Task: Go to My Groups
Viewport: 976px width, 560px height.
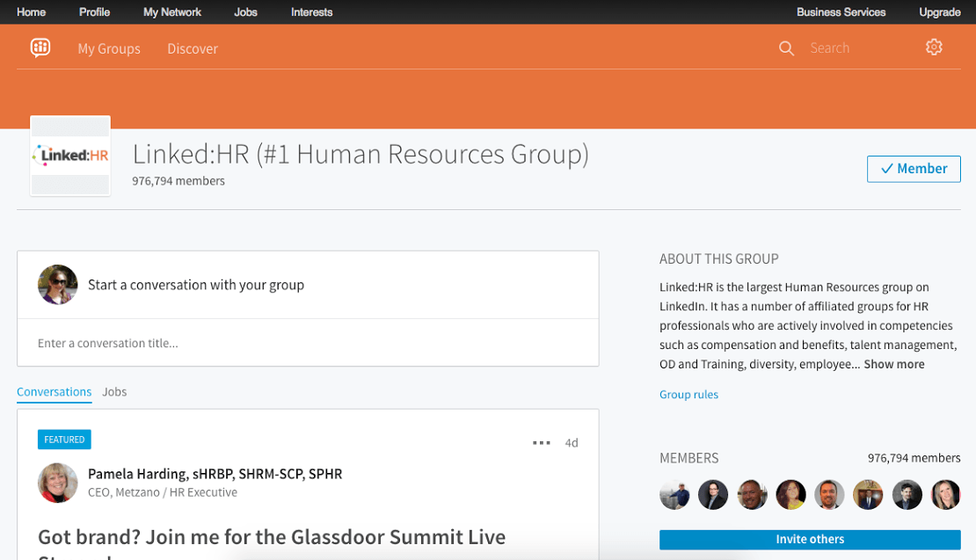Action: click(x=109, y=48)
